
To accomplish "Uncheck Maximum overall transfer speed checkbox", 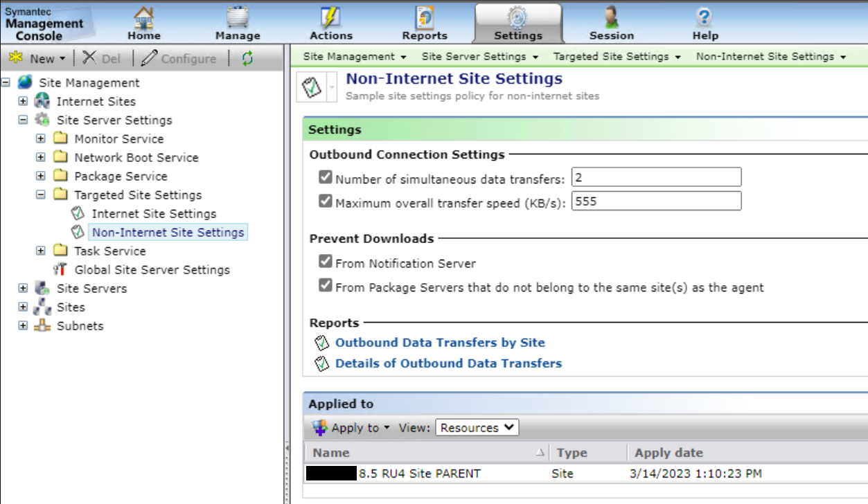I will [326, 201].
